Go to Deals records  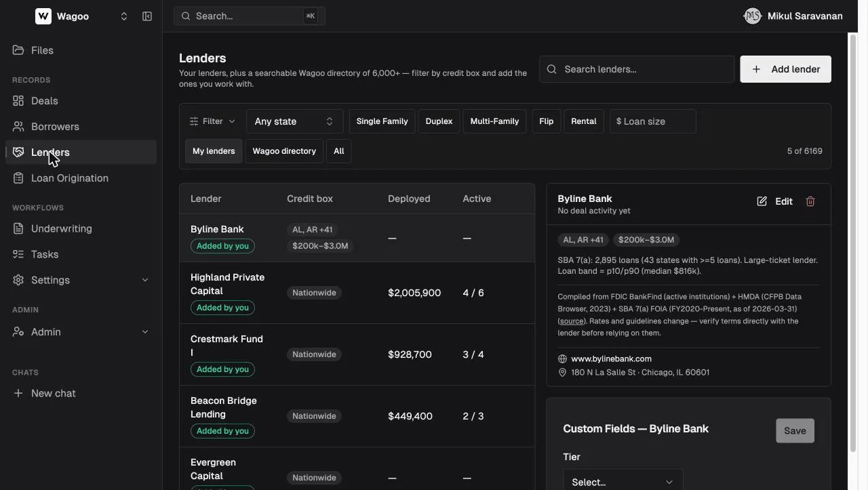click(81, 101)
